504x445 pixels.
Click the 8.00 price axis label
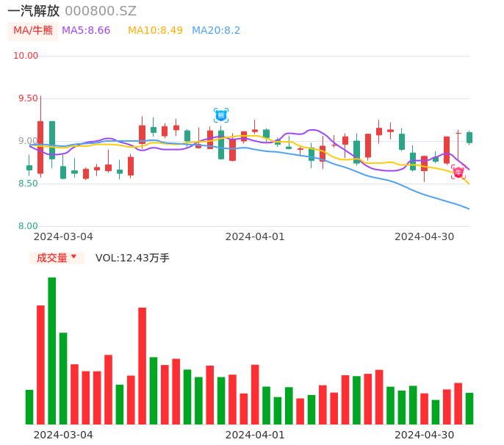(28, 226)
